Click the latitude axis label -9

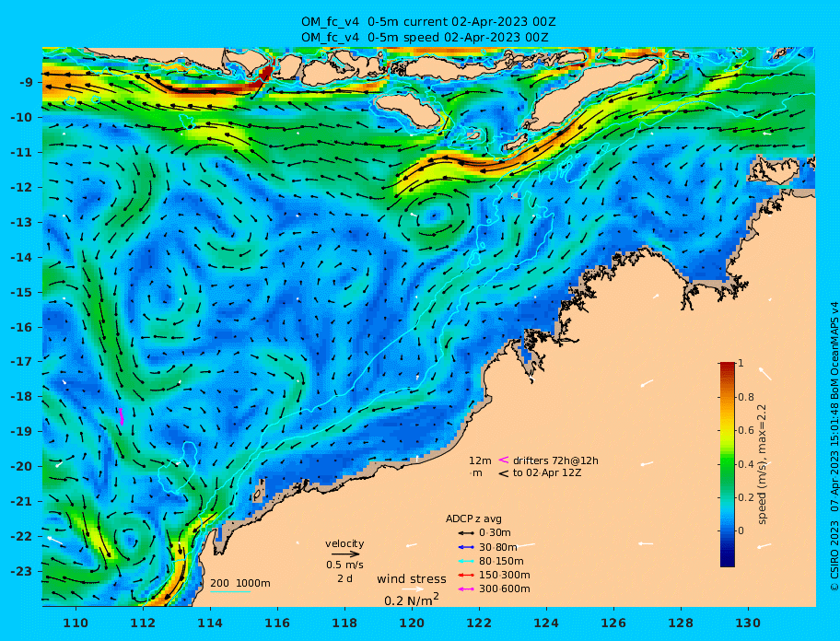(26, 83)
